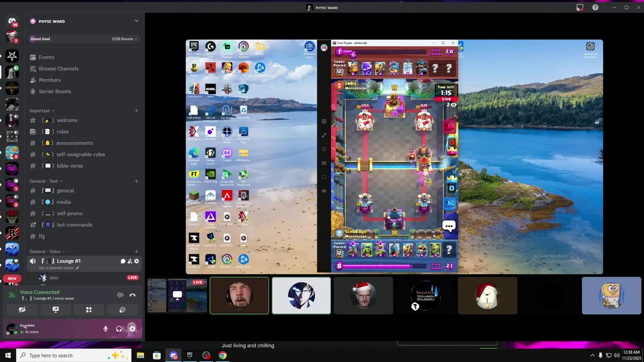Image resolution: width=644 pixels, height=362 pixels.
Task: Collapse the General - Voice category
Action: [x=47, y=251]
